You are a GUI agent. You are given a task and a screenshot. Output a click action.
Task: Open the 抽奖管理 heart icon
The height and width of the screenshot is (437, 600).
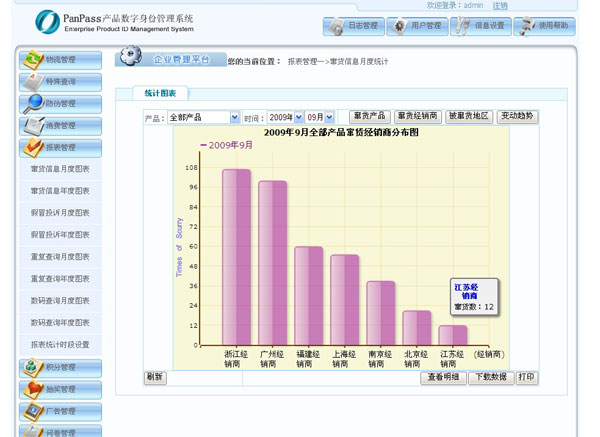pyautogui.click(x=33, y=389)
